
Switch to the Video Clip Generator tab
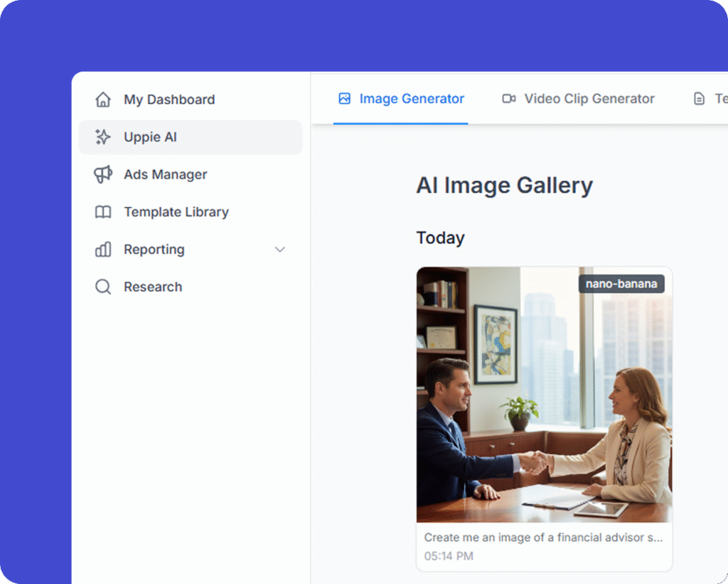coord(589,99)
